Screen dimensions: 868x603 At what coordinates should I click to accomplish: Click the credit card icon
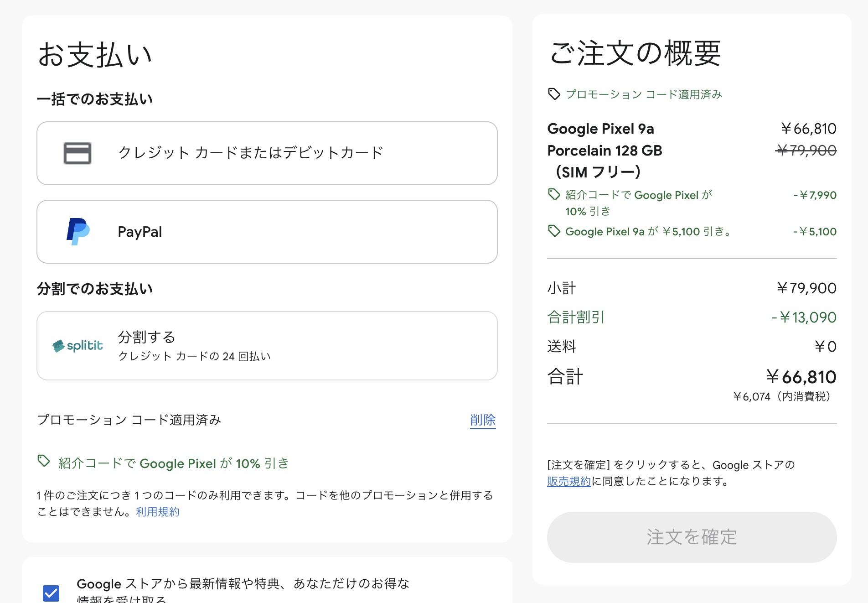[77, 153]
